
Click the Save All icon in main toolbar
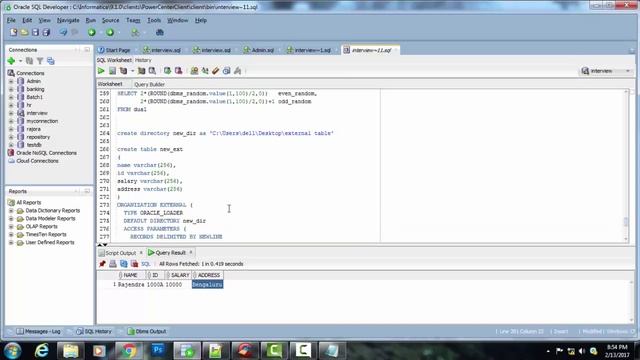click(x=46, y=32)
